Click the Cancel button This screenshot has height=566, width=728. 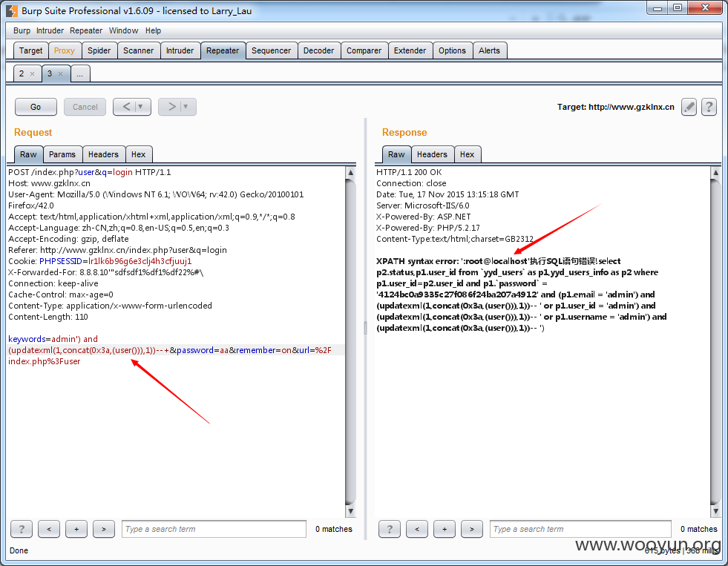click(x=85, y=107)
